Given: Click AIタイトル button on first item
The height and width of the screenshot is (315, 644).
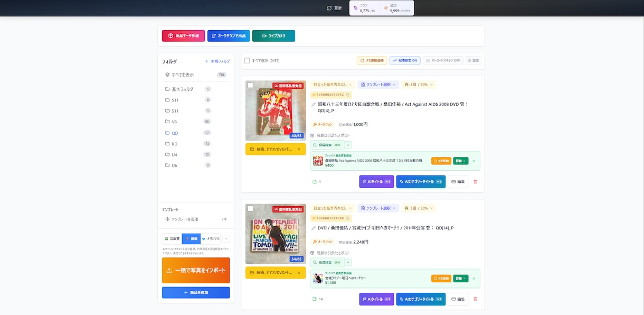Looking at the screenshot, I should [376, 182].
